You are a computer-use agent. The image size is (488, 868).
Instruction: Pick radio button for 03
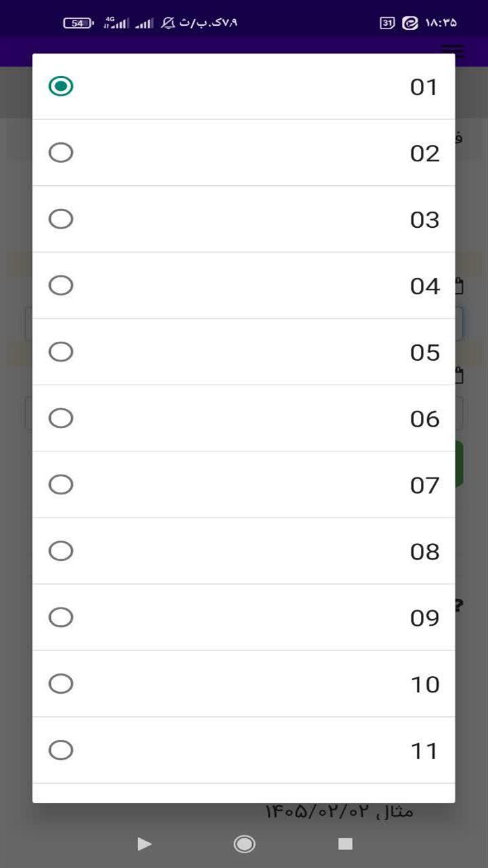point(61,219)
